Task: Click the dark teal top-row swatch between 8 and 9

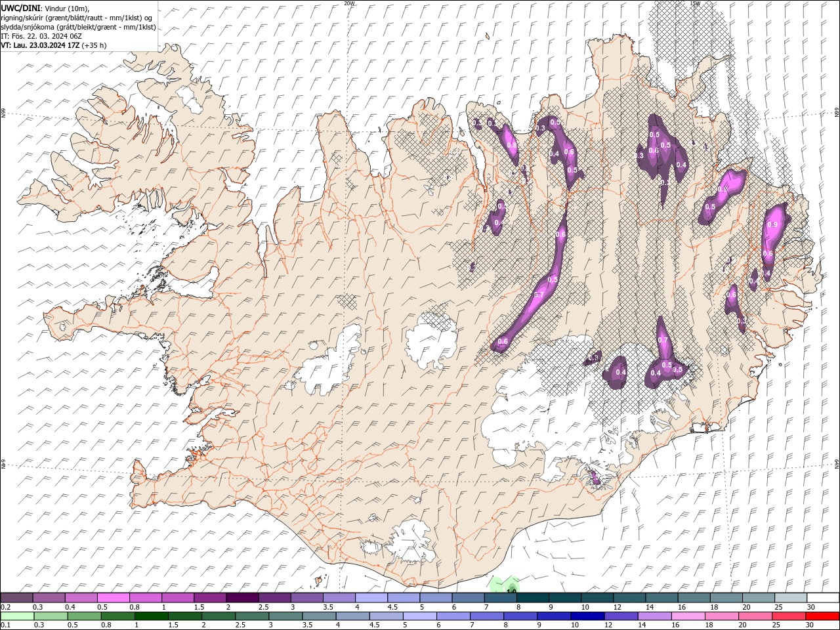Action: (533, 598)
